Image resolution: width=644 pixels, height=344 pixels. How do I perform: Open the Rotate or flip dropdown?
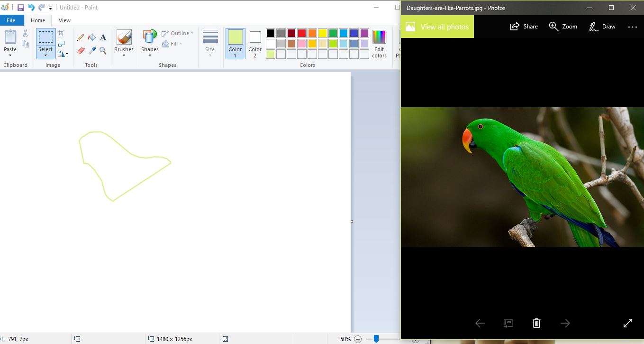63,54
